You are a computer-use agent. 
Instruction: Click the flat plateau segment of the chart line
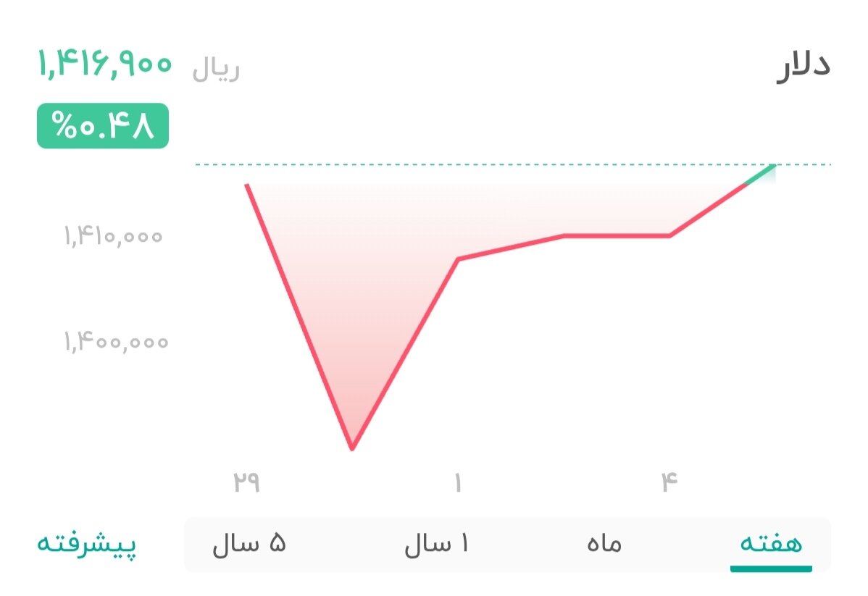(x=616, y=234)
